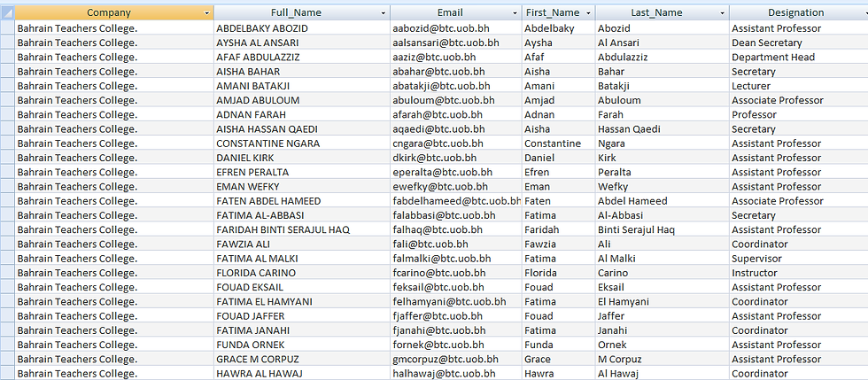
Task: Click the Full_Name cell AMJAD ABULOUM
Action: click(302, 100)
